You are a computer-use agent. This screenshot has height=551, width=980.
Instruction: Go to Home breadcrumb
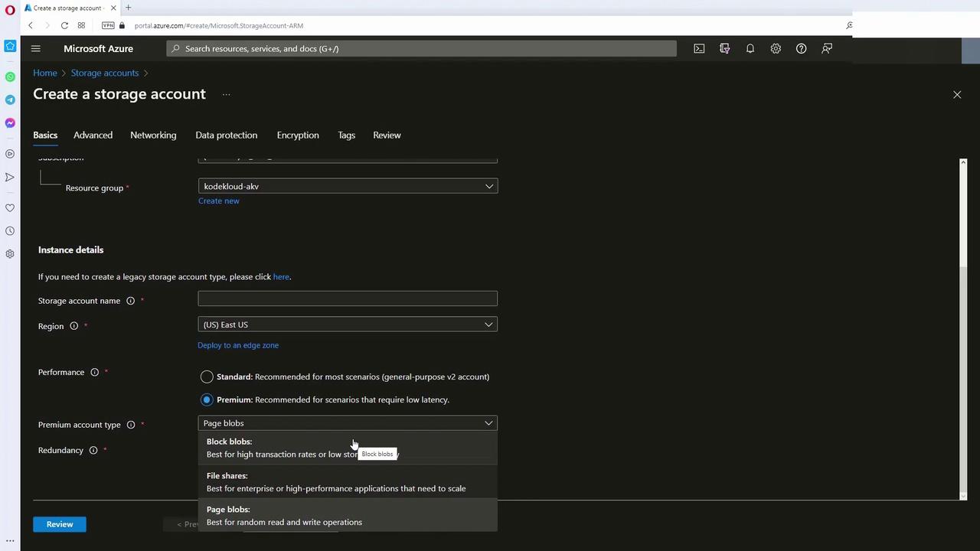point(45,73)
